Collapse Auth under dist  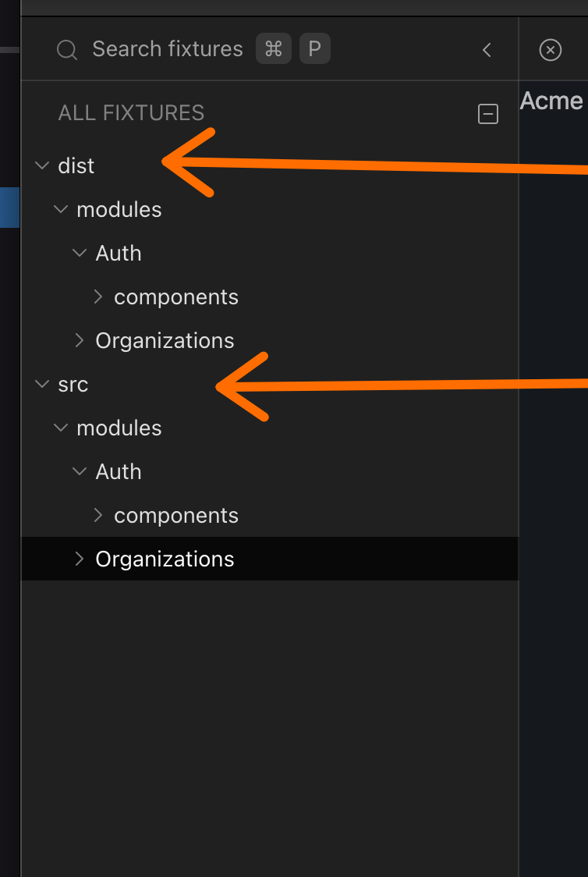tap(79, 253)
